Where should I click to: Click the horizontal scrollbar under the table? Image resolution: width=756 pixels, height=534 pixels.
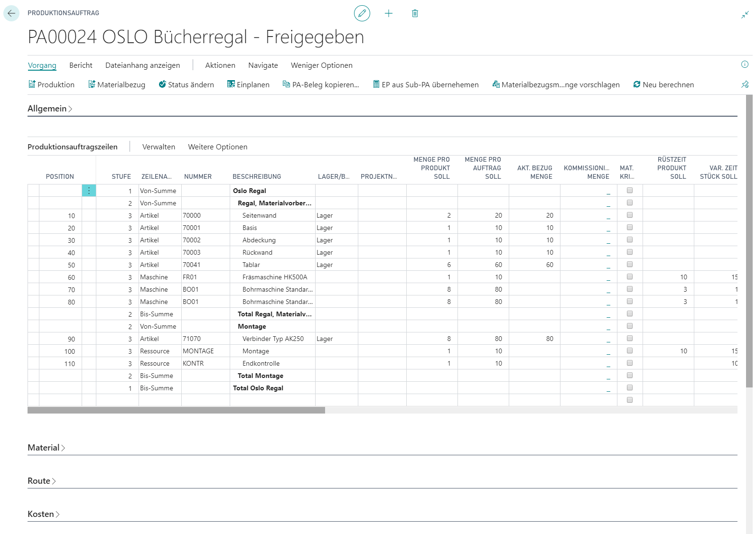[x=176, y=410]
